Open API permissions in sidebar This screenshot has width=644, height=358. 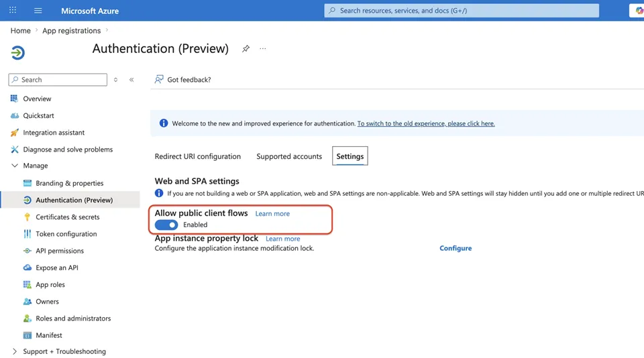(x=60, y=251)
